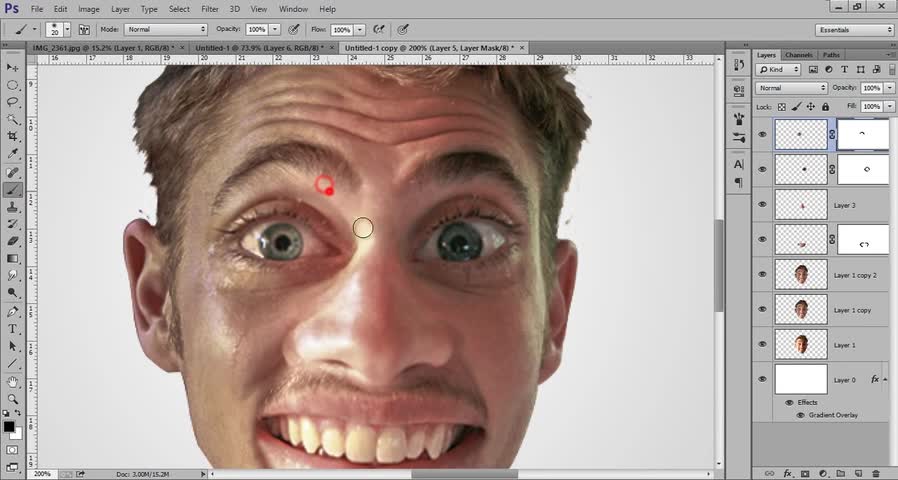Select the Move tool
The height and width of the screenshot is (480, 898).
point(12,68)
